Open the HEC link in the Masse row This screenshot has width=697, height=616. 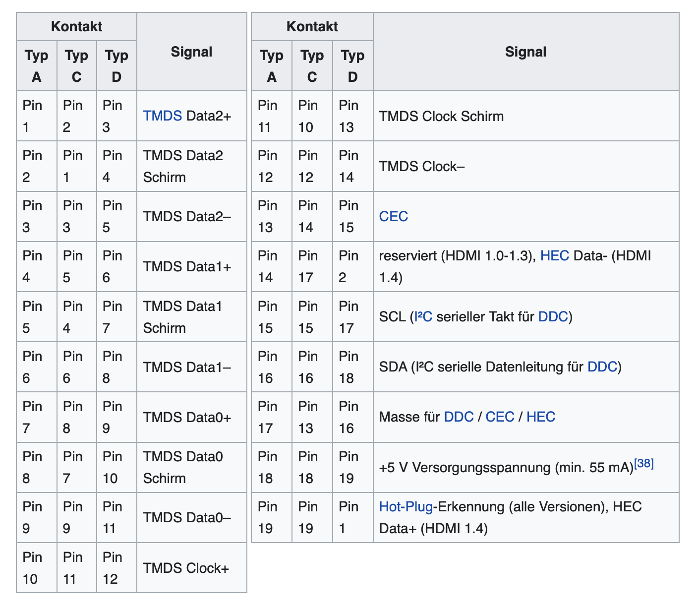[541, 417]
